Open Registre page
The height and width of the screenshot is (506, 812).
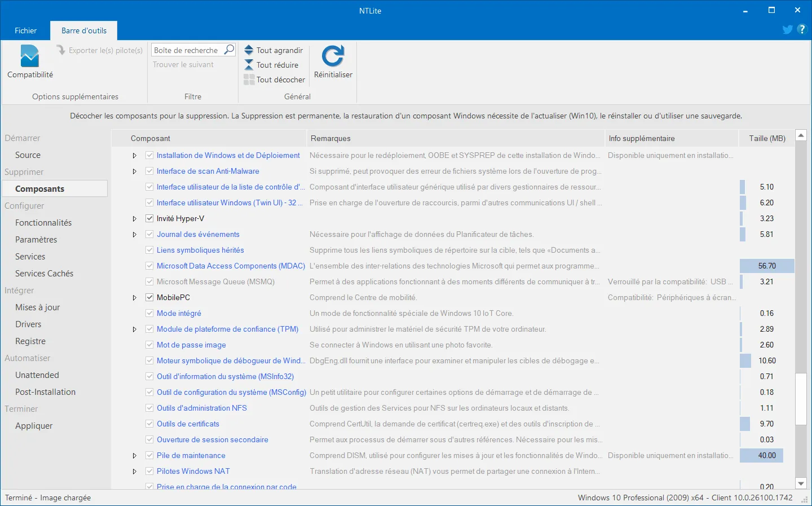(30, 341)
